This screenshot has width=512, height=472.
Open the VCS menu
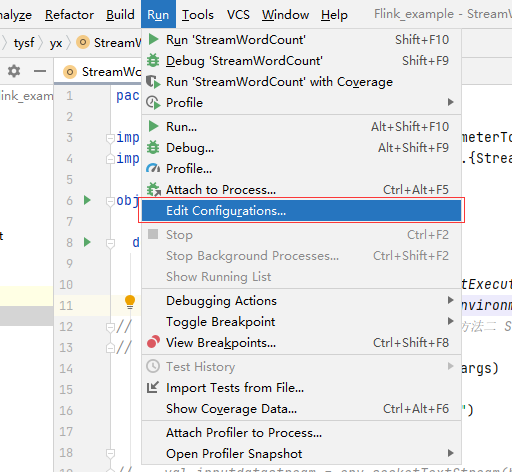238,15
